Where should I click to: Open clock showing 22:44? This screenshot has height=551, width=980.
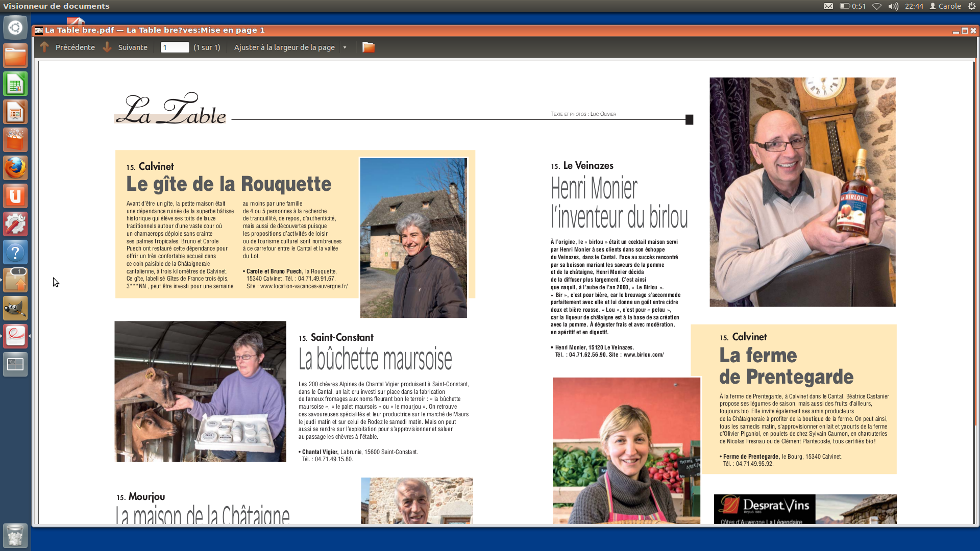914,6
